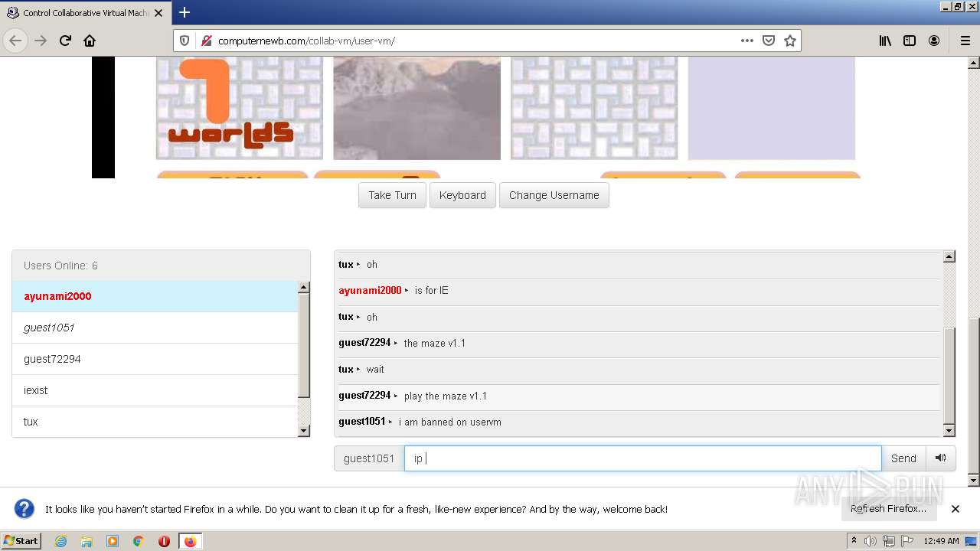The width and height of the screenshot is (980, 551).
Task: Click the chat log scroll up arrow
Action: [x=949, y=256]
